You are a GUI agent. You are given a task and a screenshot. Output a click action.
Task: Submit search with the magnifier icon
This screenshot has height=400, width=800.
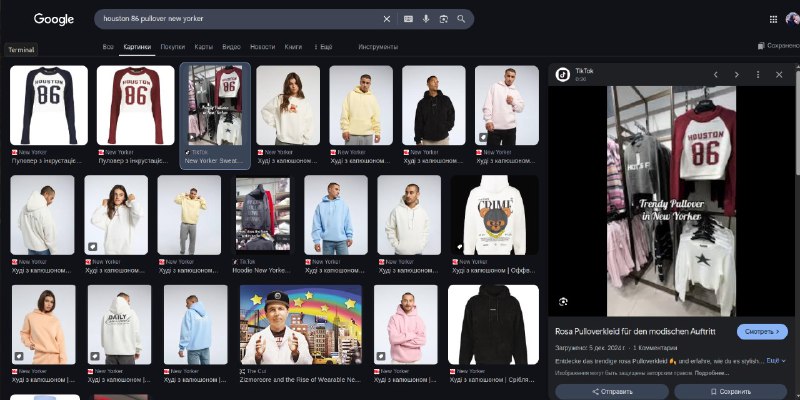(x=461, y=19)
